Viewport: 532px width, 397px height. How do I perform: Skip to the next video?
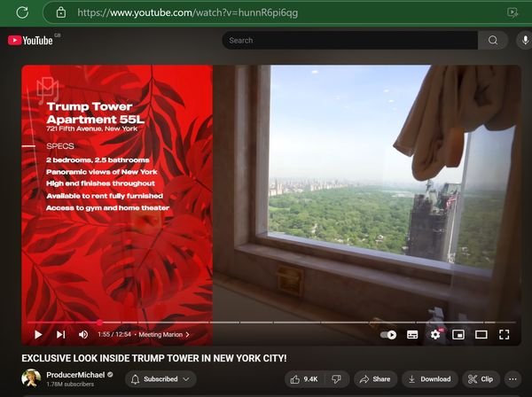click(60, 335)
